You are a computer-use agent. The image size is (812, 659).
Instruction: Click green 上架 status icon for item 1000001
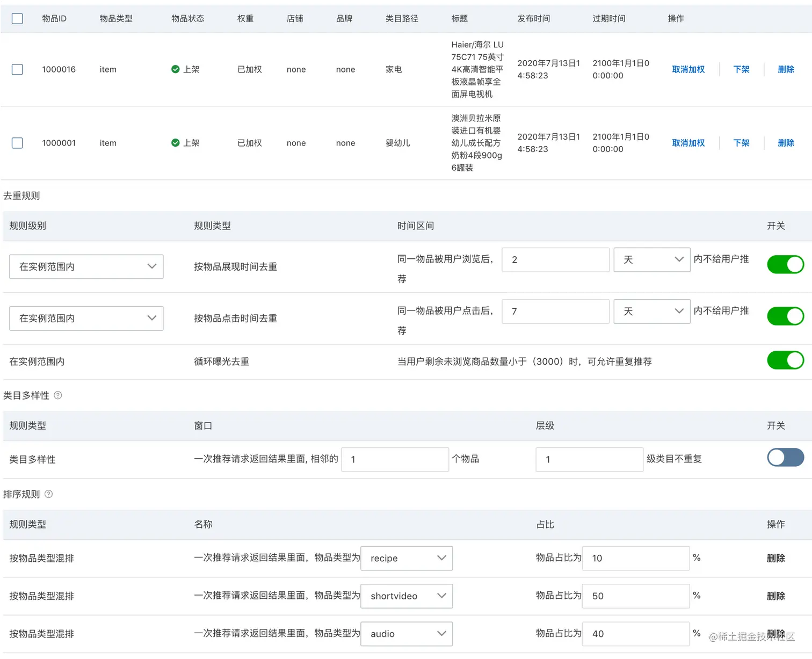(x=175, y=143)
